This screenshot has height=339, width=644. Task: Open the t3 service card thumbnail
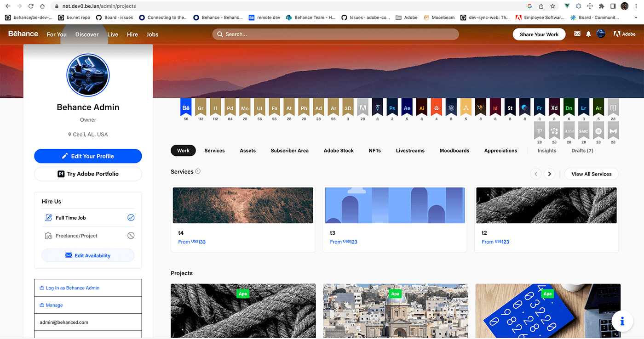click(x=395, y=205)
